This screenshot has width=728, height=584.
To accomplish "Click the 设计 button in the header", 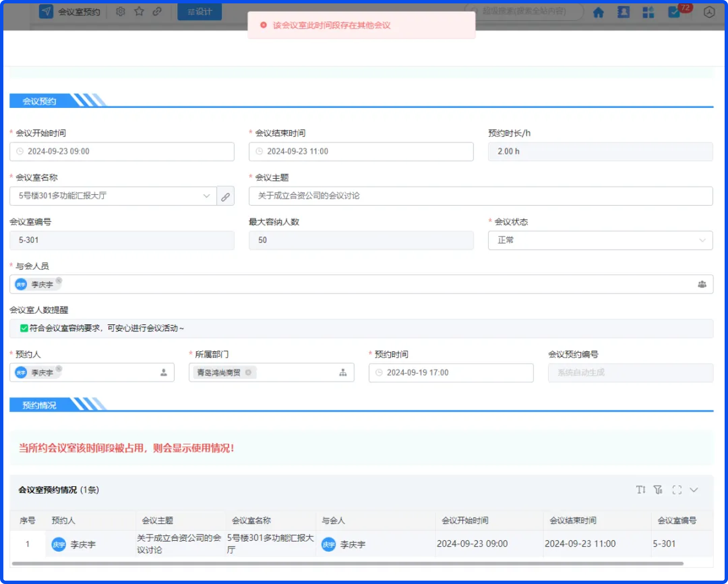I will pyautogui.click(x=200, y=12).
